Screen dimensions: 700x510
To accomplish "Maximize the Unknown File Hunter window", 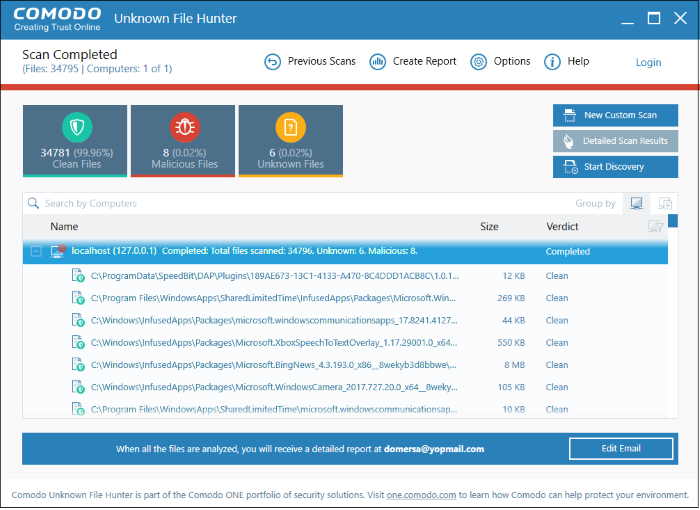I will 654,18.
